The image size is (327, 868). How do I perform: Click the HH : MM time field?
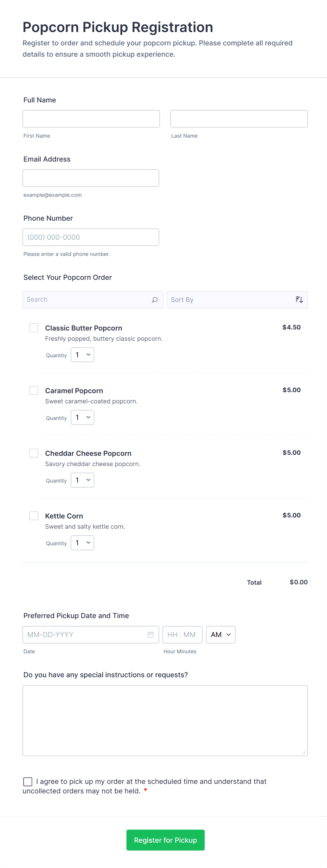coord(182,635)
